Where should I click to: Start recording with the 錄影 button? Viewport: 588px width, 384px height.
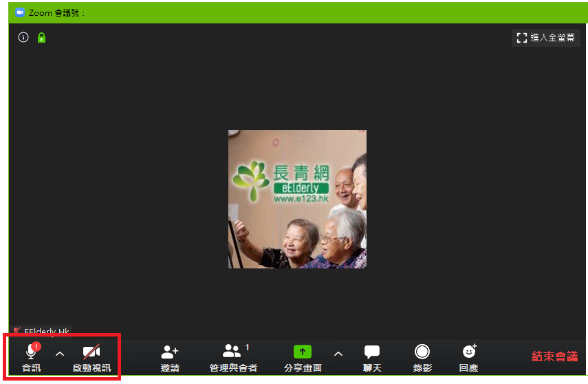pos(422,352)
